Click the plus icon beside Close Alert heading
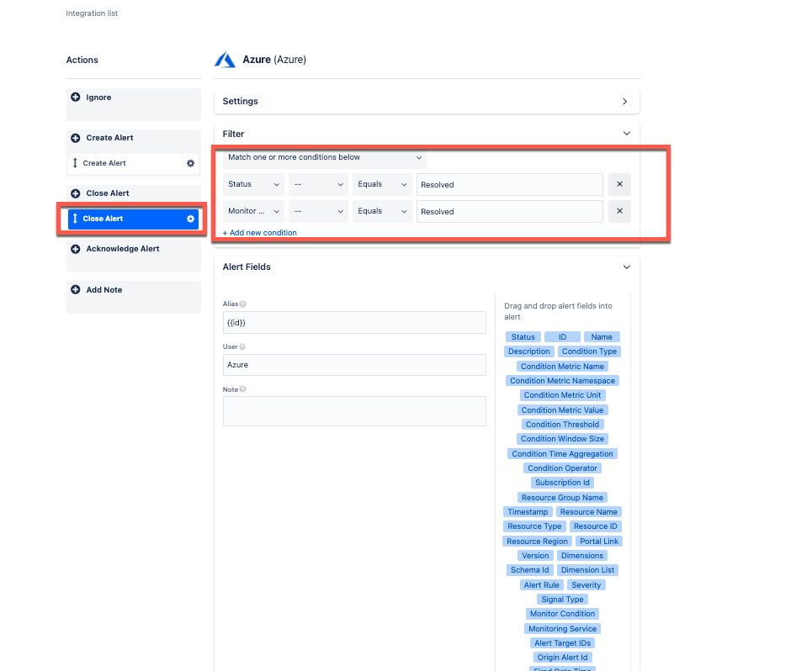 [76, 193]
